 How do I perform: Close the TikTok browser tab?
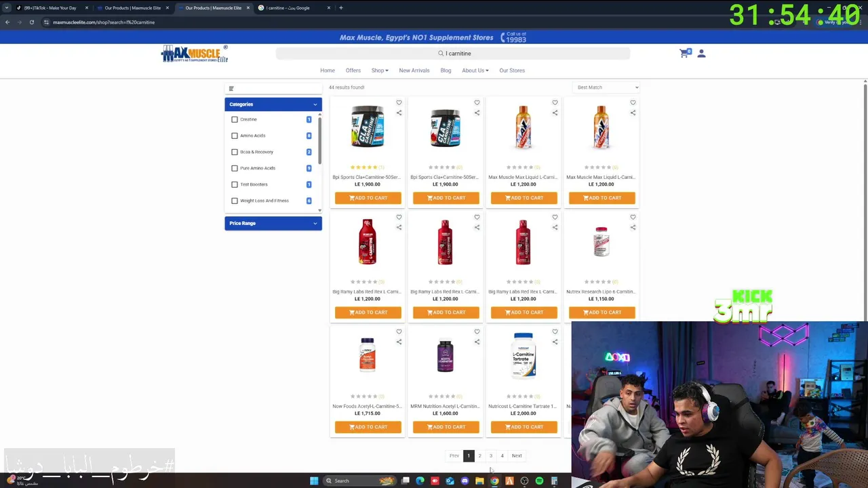pos(87,8)
